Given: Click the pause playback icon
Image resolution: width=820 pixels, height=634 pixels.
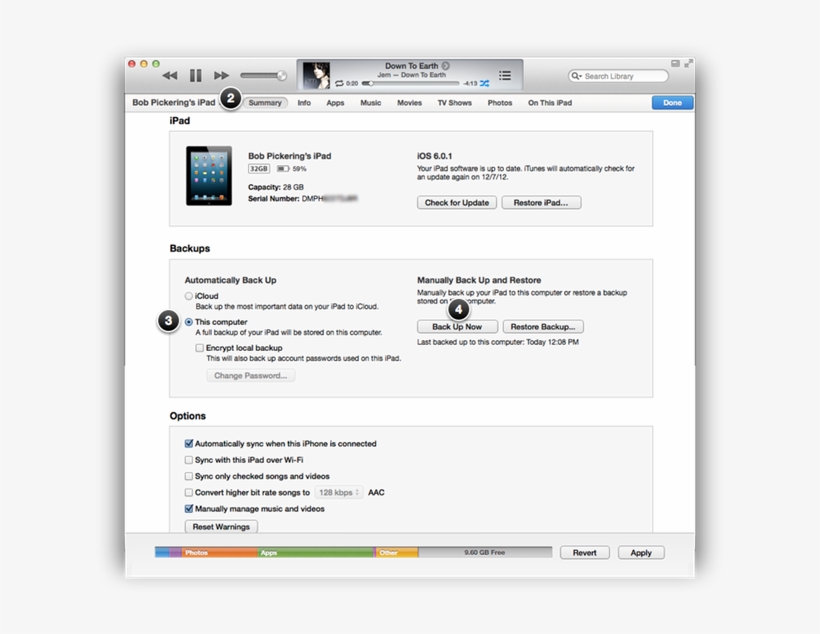Looking at the screenshot, I should click(196, 75).
